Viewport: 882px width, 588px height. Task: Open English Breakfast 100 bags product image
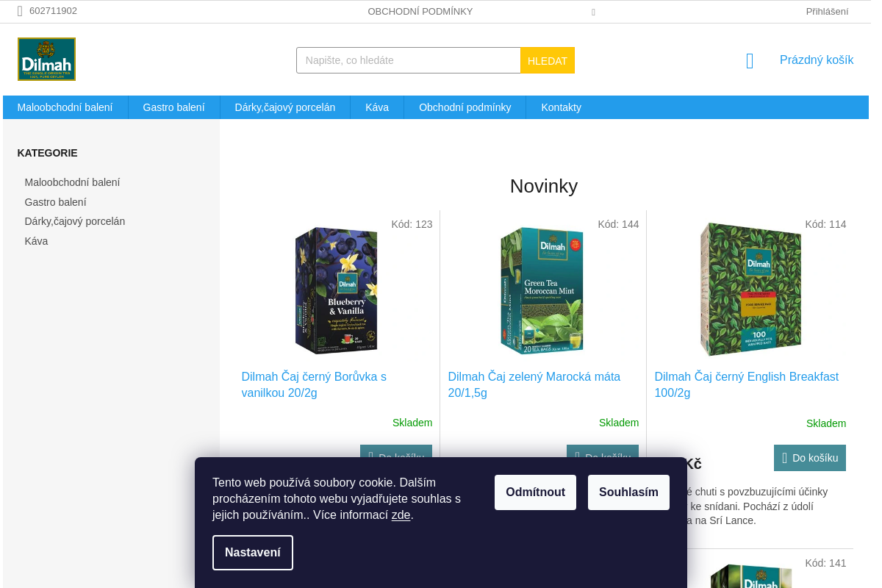(x=750, y=290)
